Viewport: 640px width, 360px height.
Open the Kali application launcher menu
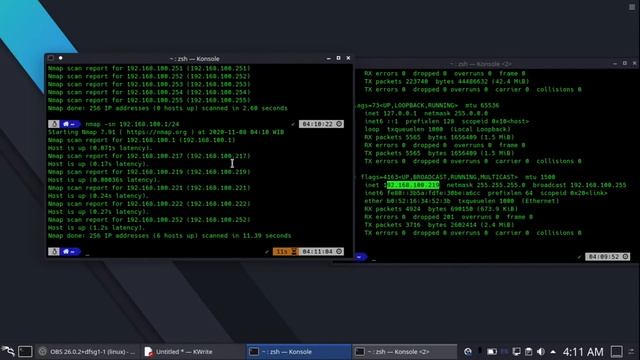click(8, 351)
